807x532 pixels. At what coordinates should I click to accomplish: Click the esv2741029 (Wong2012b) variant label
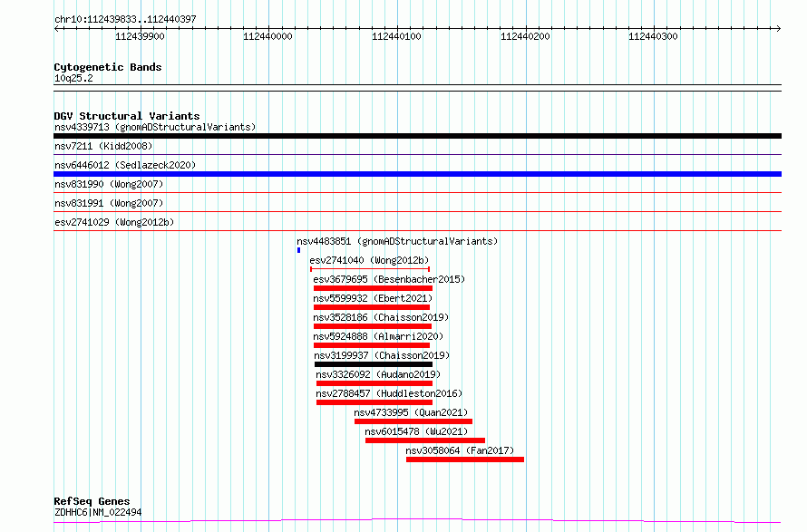[114, 222]
